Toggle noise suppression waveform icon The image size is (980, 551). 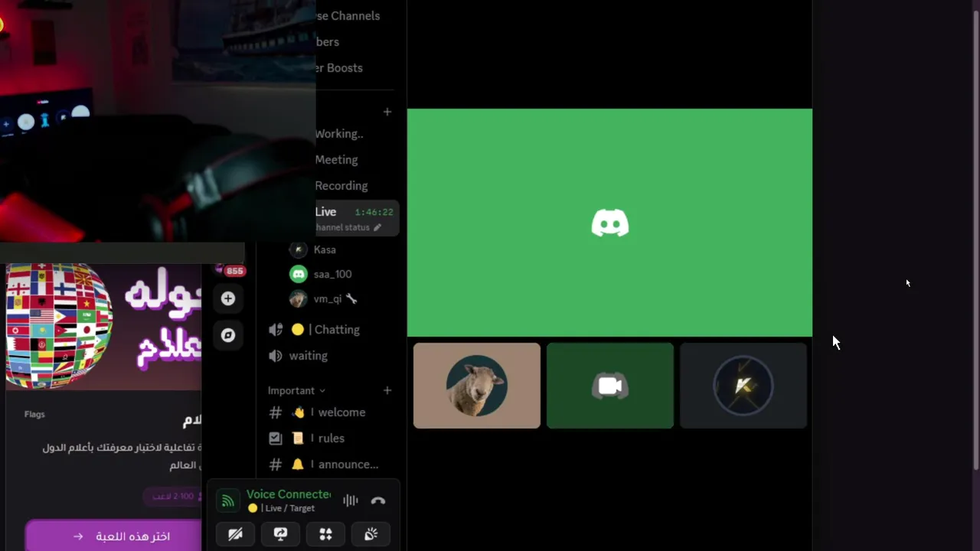pyautogui.click(x=351, y=500)
